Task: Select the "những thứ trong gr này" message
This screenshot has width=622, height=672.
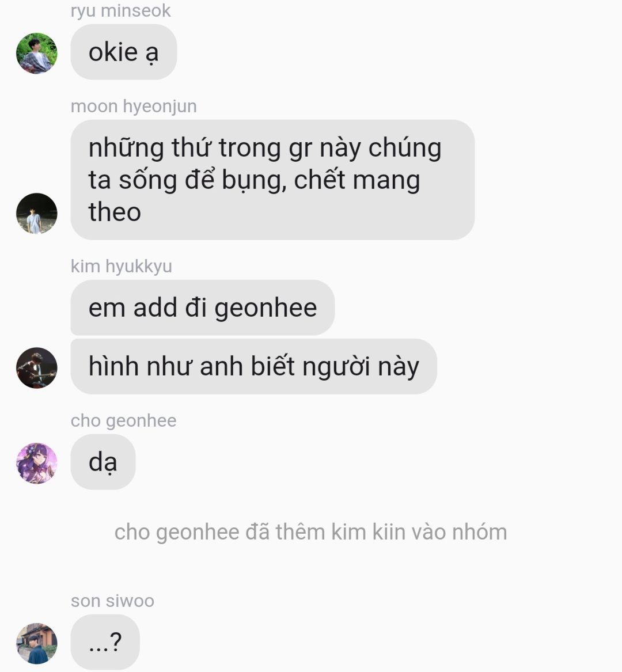Action: 272,180
